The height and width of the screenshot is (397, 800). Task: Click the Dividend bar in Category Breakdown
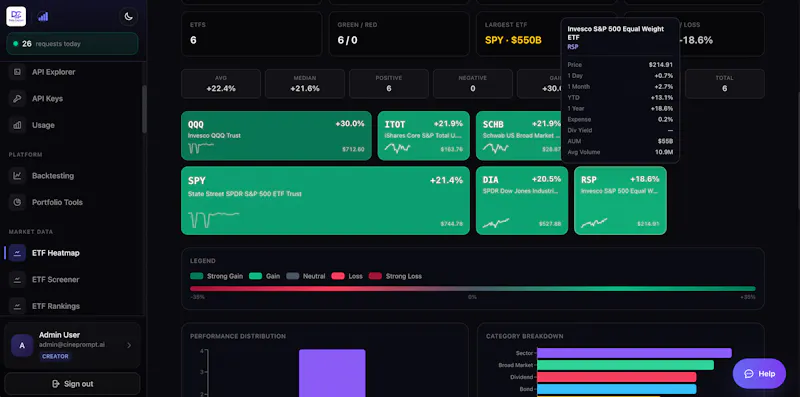pos(616,377)
